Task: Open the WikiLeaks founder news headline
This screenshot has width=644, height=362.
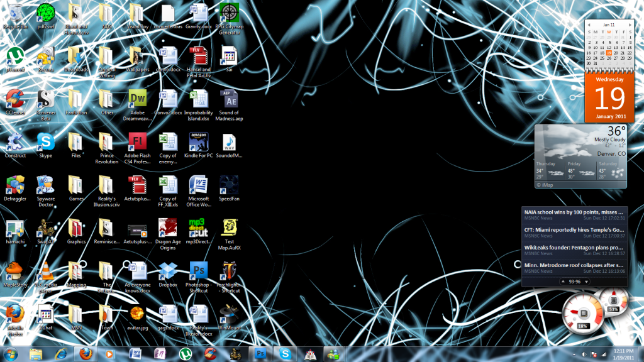Action: [574, 247]
